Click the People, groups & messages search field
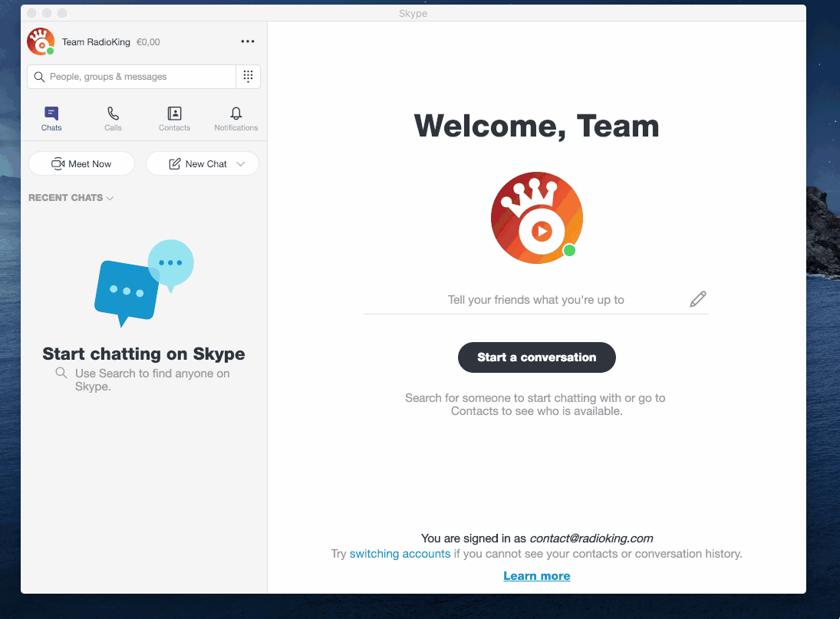This screenshot has height=619, width=840. [138, 77]
